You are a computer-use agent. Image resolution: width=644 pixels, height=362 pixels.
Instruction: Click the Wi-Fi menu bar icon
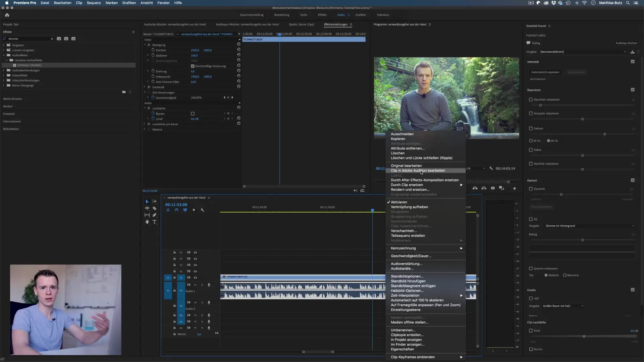(x=585, y=3)
